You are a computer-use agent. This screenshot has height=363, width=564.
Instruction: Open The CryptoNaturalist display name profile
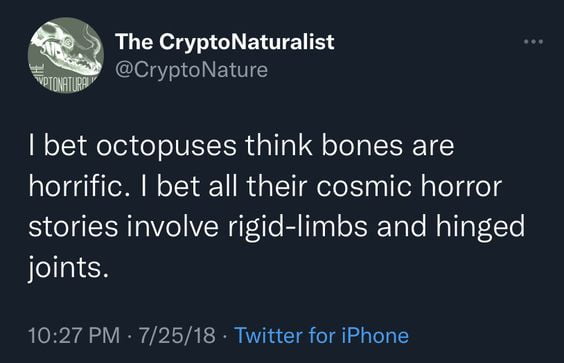point(225,42)
